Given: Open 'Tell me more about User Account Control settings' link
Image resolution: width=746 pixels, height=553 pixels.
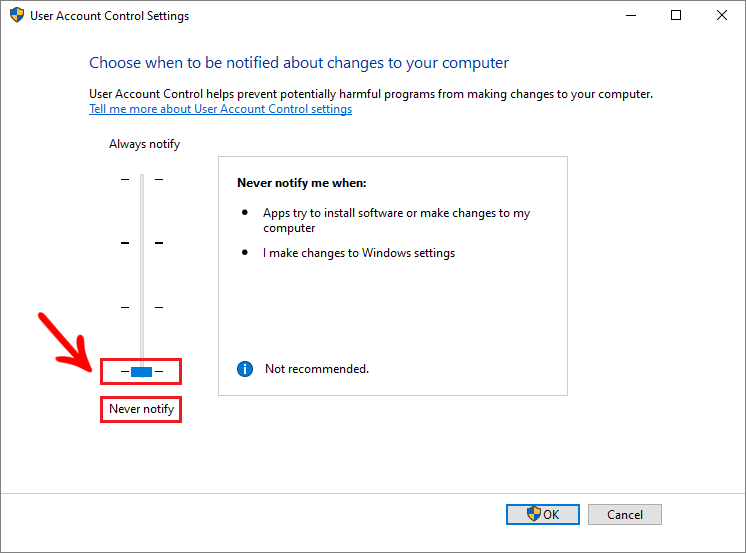Looking at the screenshot, I should pyautogui.click(x=221, y=109).
